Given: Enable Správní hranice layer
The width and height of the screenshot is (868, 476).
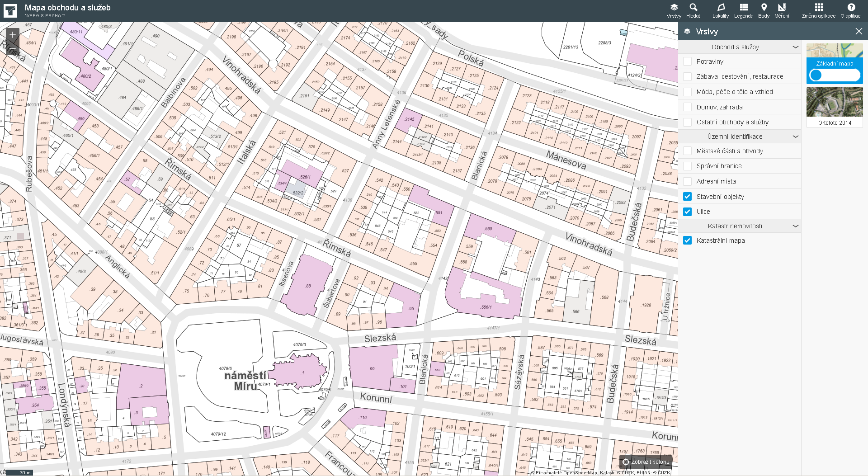Looking at the screenshot, I should [687, 166].
